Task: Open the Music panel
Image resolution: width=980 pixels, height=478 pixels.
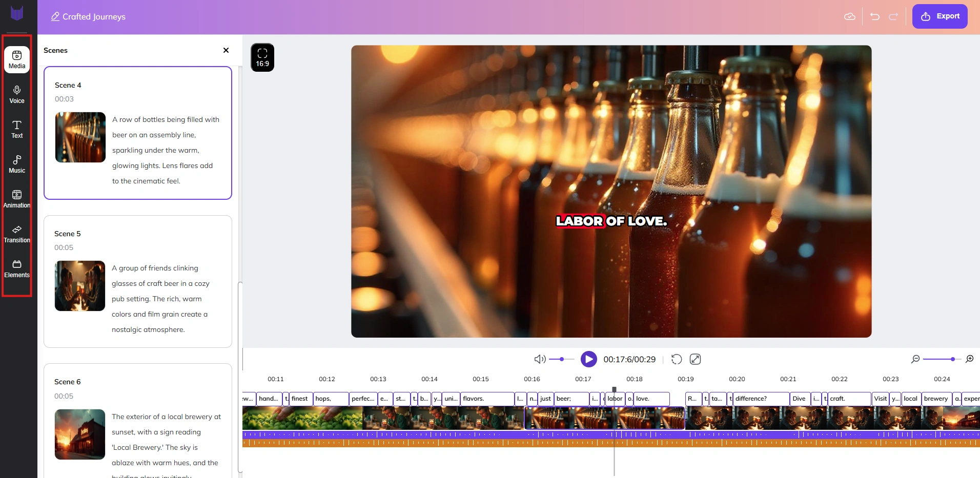Action: coord(17,164)
